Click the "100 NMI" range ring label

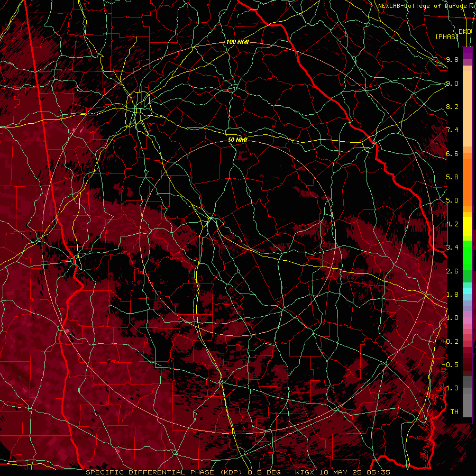coord(237,42)
